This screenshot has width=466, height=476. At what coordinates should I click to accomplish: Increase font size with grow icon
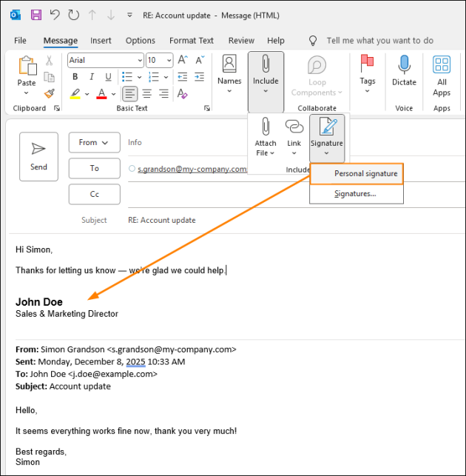[183, 60]
